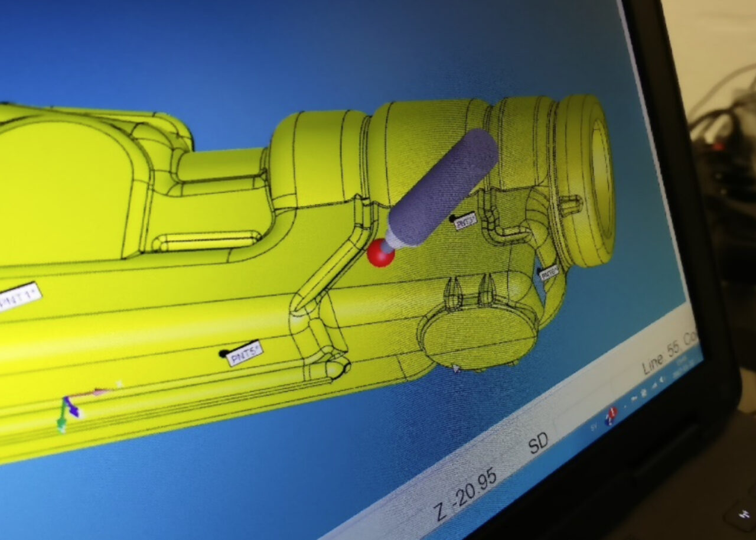Click the small notification icons in the system tray
The width and height of the screenshot is (756, 540).
646,391
